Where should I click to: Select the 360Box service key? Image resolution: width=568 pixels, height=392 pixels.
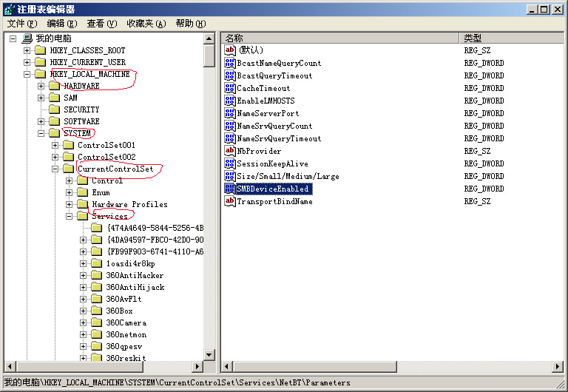[x=119, y=311]
